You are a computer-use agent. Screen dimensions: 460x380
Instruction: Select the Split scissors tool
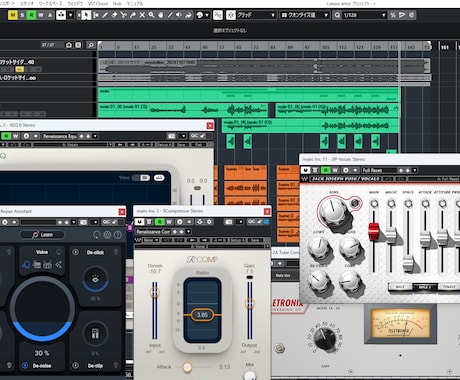[123, 15]
